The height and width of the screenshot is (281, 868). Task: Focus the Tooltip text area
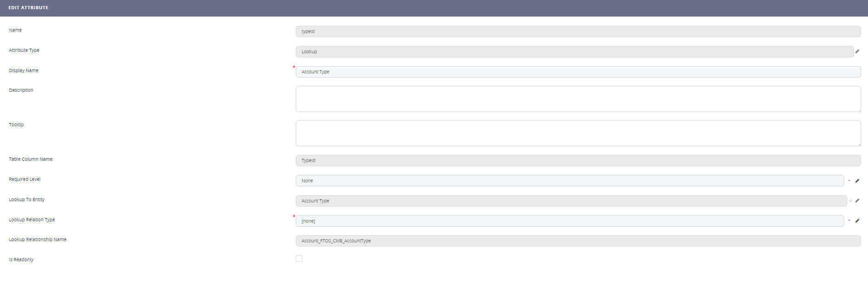(x=578, y=134)
